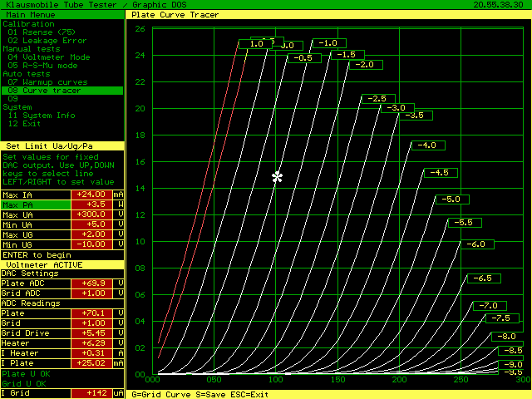This screenshot has height=399, width=532.
Task: Click the x-axis 150 tick label
Action: pos(337,380)
